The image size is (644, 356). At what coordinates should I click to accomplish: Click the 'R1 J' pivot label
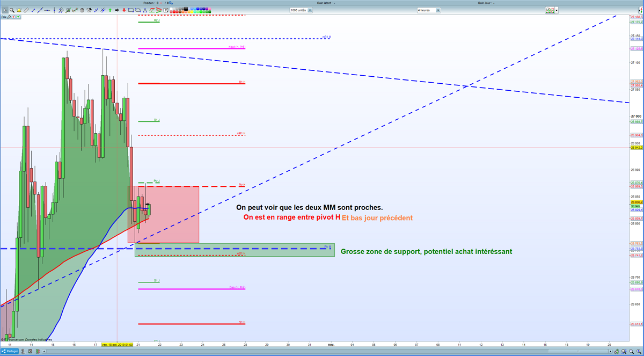click(x=157, y=120)
